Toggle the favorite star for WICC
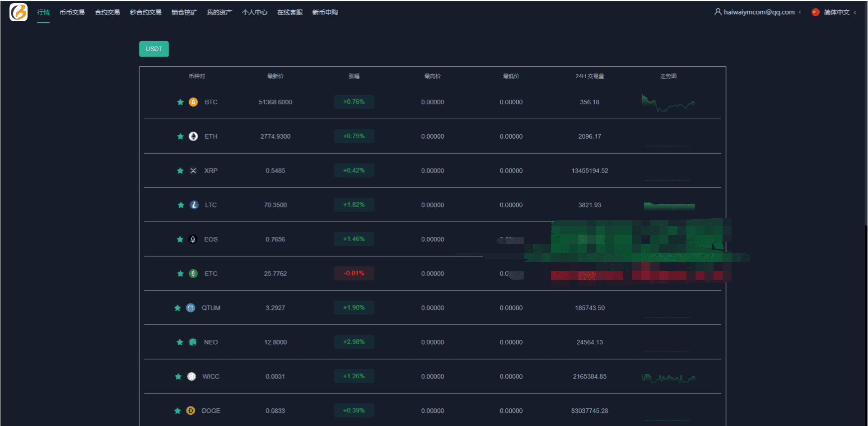Screen dimensions: 868x426 [x=178, y=376]
